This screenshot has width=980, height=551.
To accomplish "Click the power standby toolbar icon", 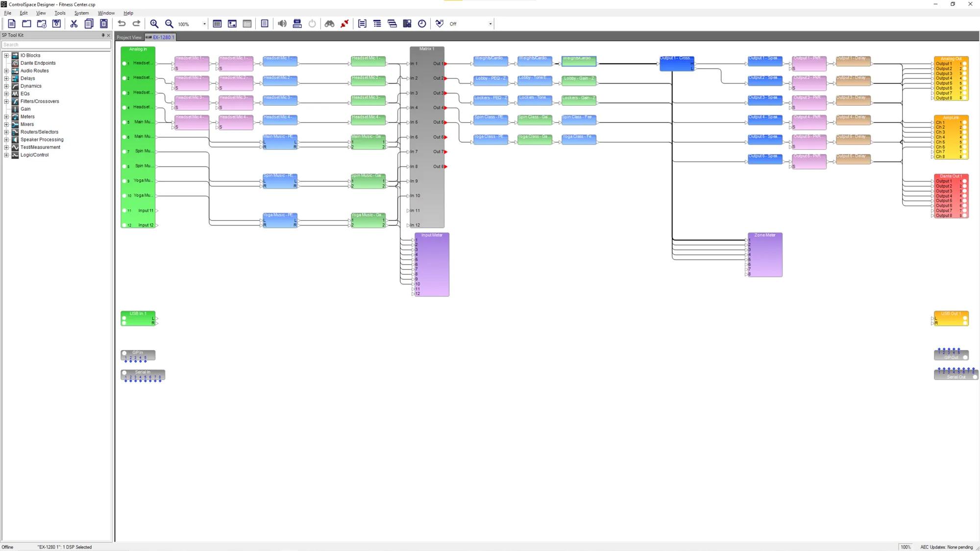I will 312,24.
